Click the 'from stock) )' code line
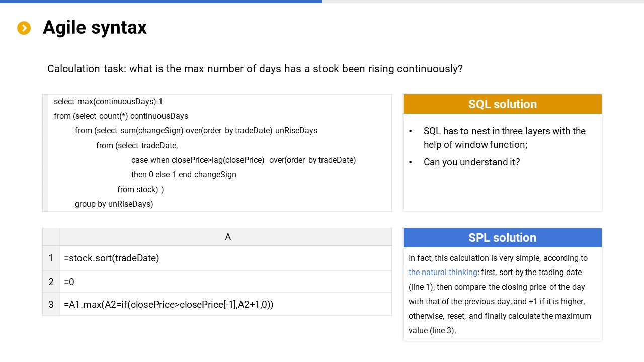The width and height of the screenshot is (644, 362). point(140,190)
